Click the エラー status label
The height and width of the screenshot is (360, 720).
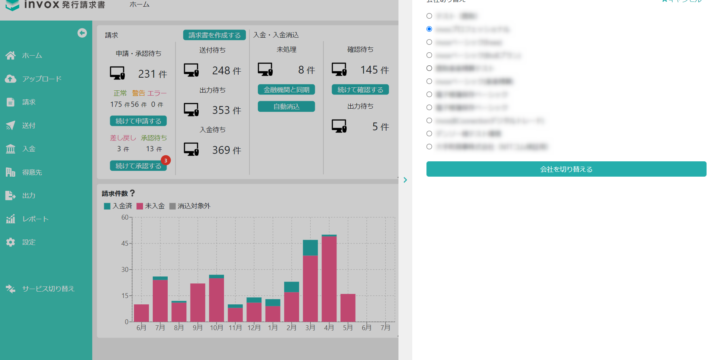click(157, 93)
